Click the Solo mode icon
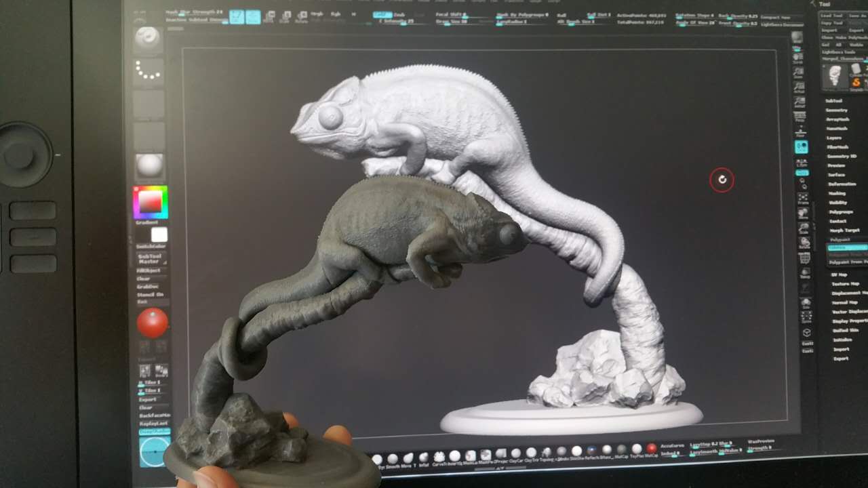Screen dimensions: 868x488 coord(806,303)
